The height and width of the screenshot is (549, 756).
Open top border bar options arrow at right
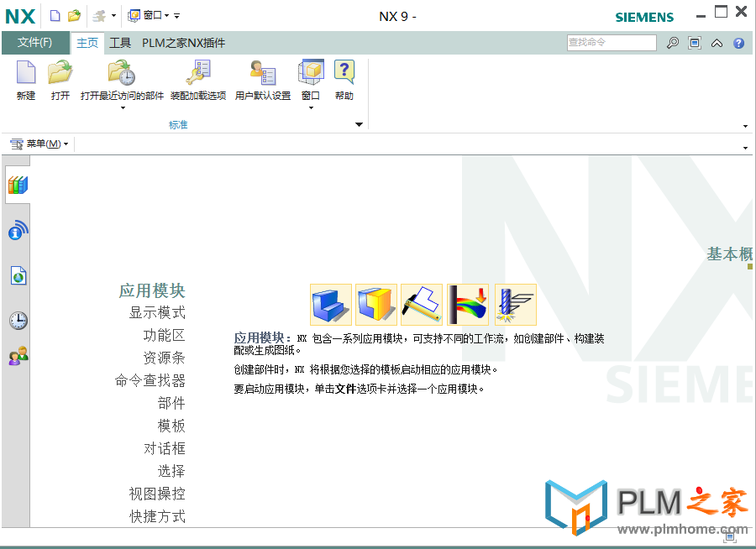coord(745,148)
